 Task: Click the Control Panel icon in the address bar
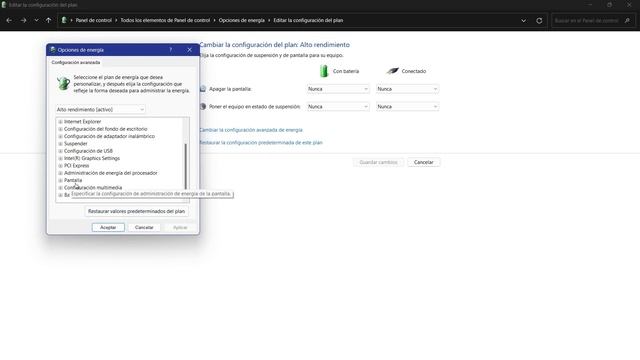(x=64, y=20)
